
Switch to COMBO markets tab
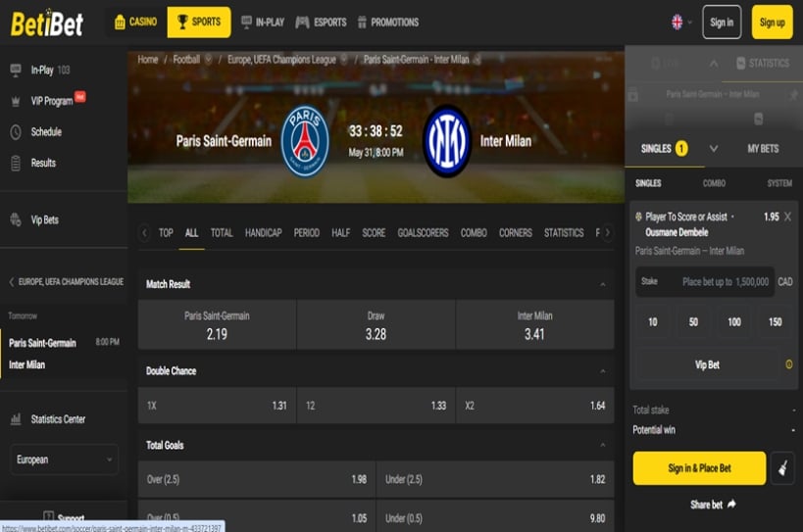(474, 233)
